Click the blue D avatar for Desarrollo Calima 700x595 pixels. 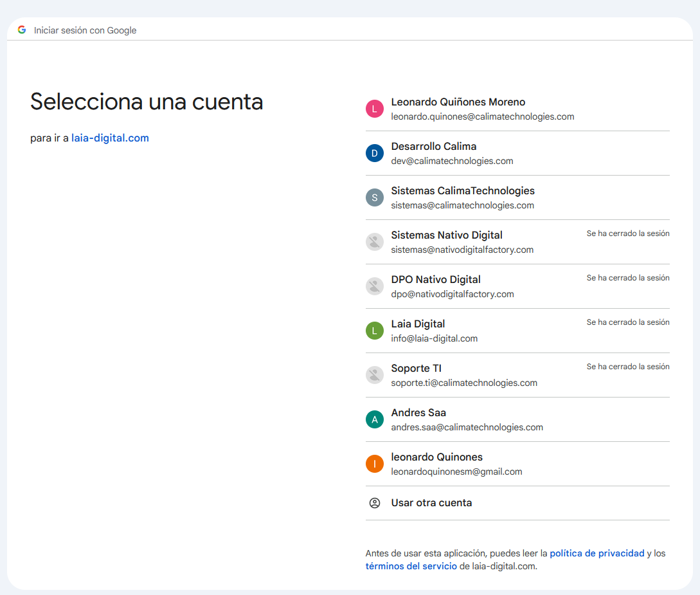tap(375, 153)
